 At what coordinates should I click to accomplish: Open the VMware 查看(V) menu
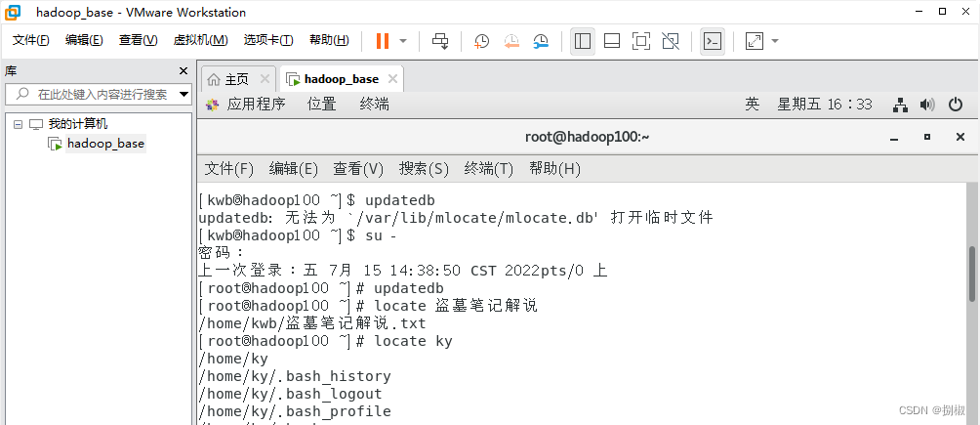point(139,40)
